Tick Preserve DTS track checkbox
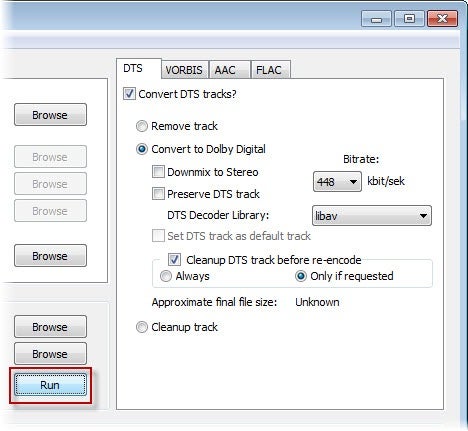The width and height of the screenshot is (468, 431). pyautogui.click(x=158, y=194)
